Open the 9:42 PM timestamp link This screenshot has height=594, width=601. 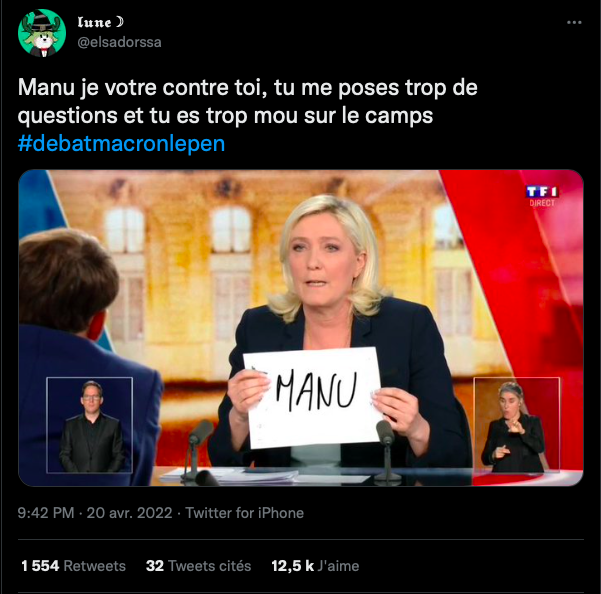[x=46, y=513]
